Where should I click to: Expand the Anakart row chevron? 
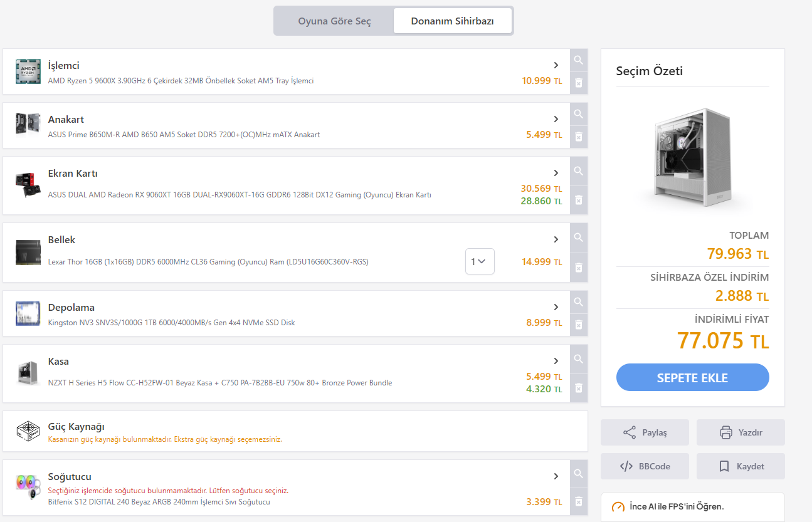tap(556, 119)
